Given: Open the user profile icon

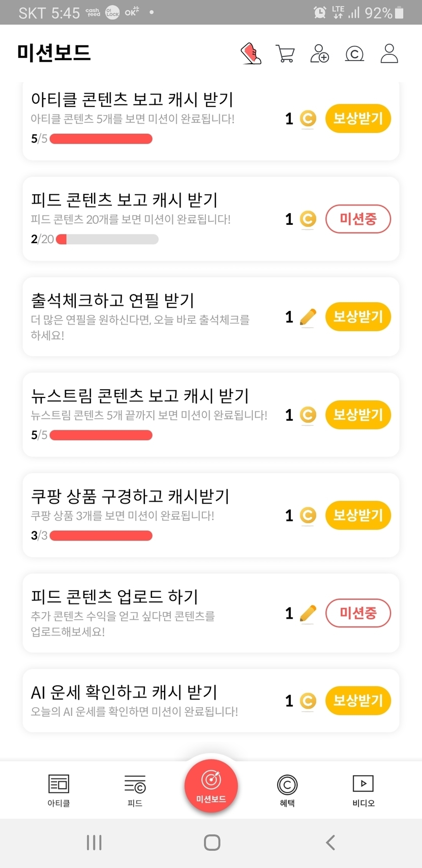Looking at the screenshot, I should [389, 53].
